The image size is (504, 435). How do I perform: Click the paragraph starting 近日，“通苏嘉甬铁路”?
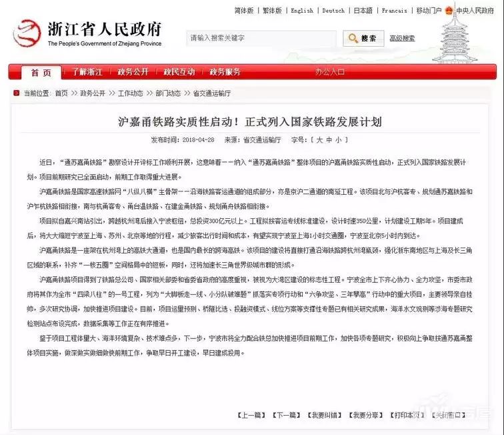click(x=247, y=169)
